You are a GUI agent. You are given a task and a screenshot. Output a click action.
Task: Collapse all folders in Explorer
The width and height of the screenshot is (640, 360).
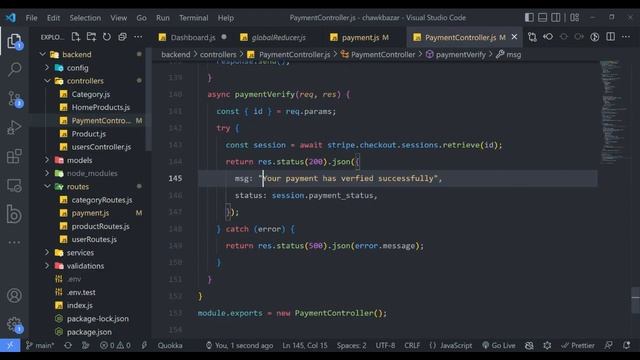pyautogui.click(x=122, y=37)
